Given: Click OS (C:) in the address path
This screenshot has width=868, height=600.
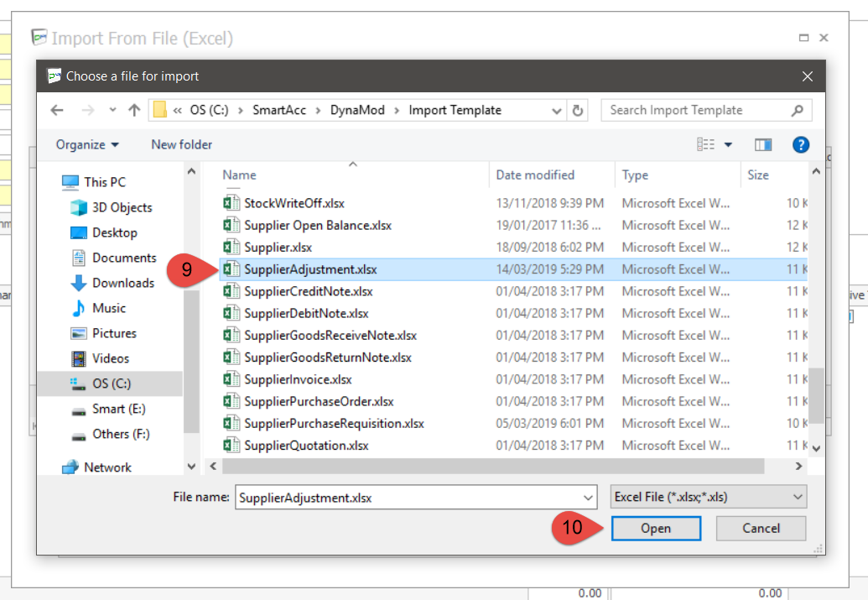Looking at the screenshot, I should click(x=209, y=110).
